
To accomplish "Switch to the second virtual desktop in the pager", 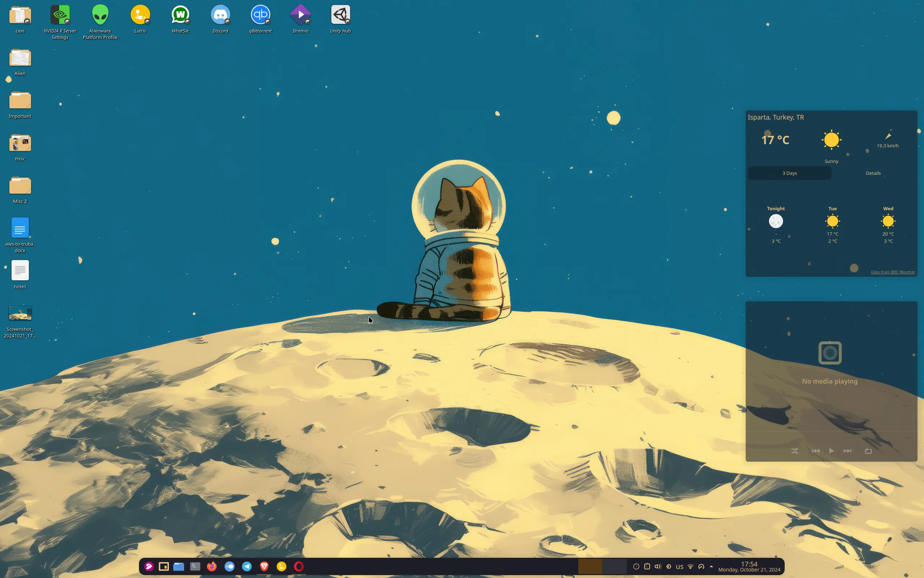I will pyautogui.click(x=614, y=566).
